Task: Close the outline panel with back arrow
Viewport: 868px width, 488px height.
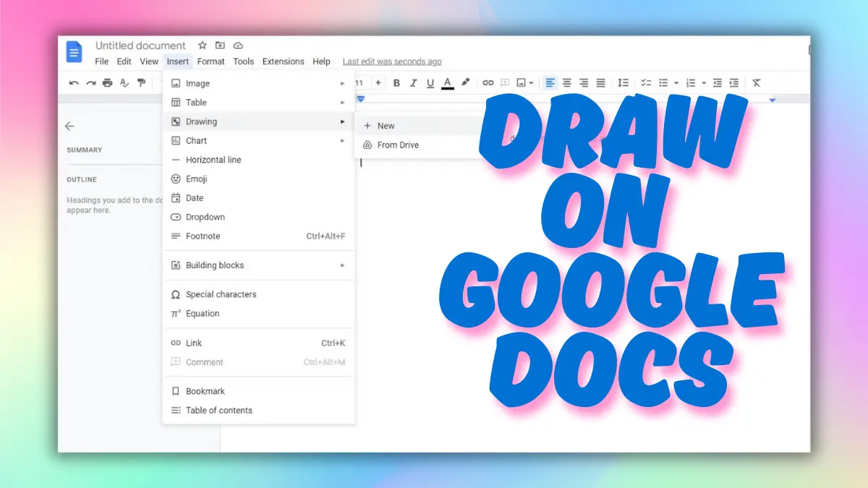Action: [x=69, y=126]
